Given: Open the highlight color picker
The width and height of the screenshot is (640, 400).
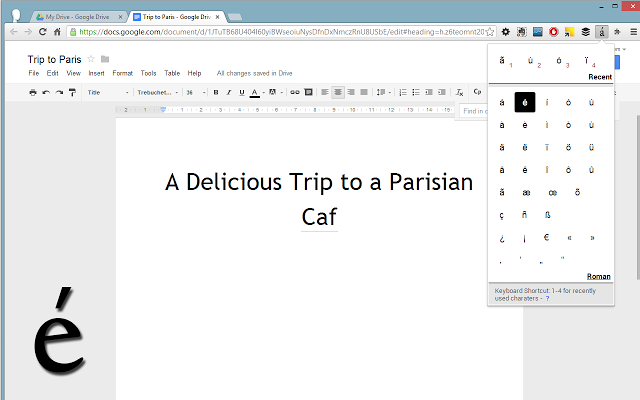Looking at the screenshot, I should point(275,92).
